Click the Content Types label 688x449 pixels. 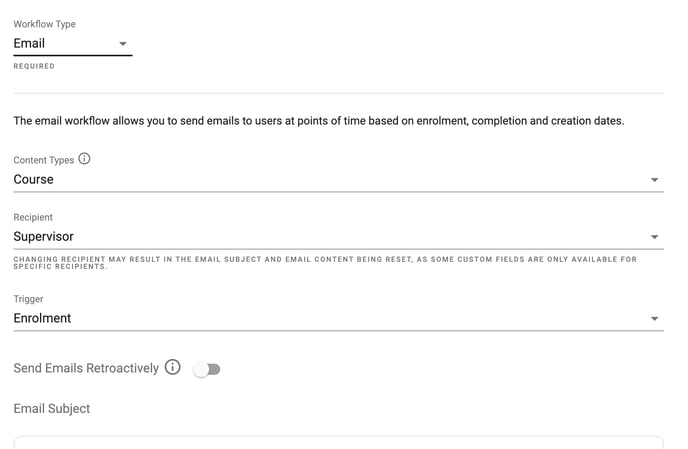(43, 160)
